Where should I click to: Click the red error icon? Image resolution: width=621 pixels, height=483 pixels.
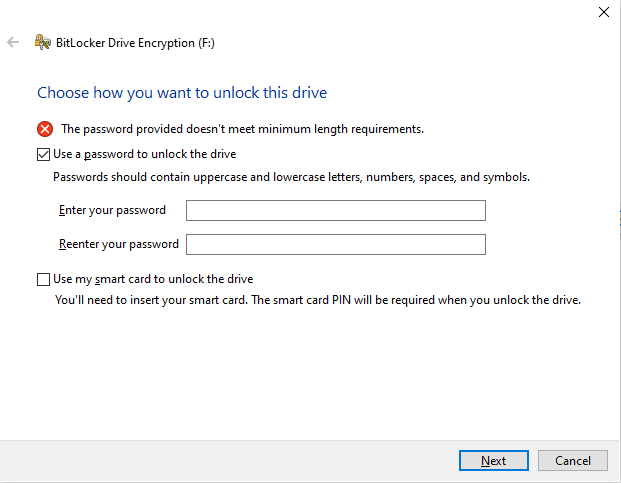tap(45, 129)
